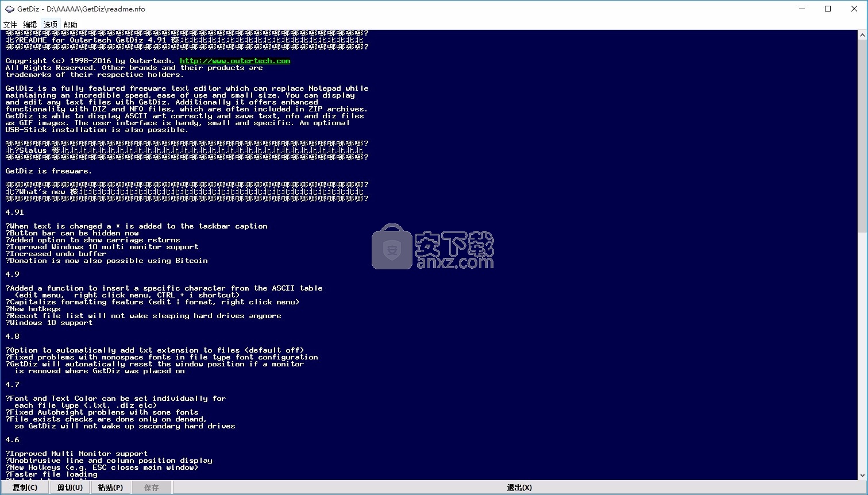The height and width of the screenshot is (495, 868).
Task: Click the GetDiz app icon in title bar
Action: 9,9
